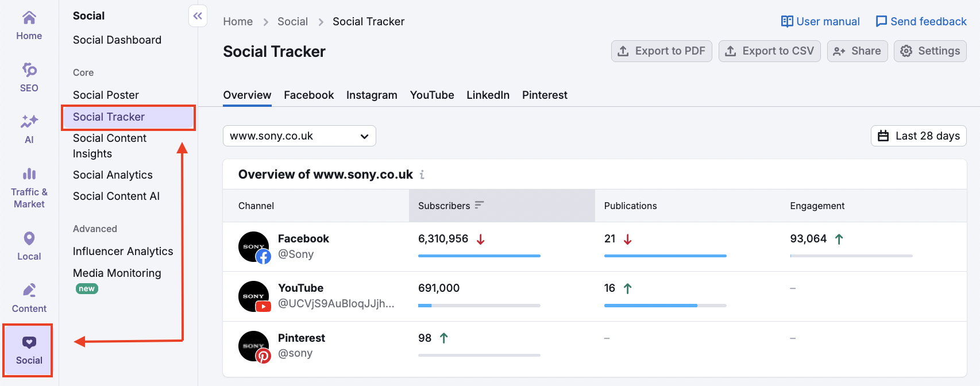Open the Content toolkit icon
Image resolution: width=980 pixels, height=386 pixels.
point(29,298)
